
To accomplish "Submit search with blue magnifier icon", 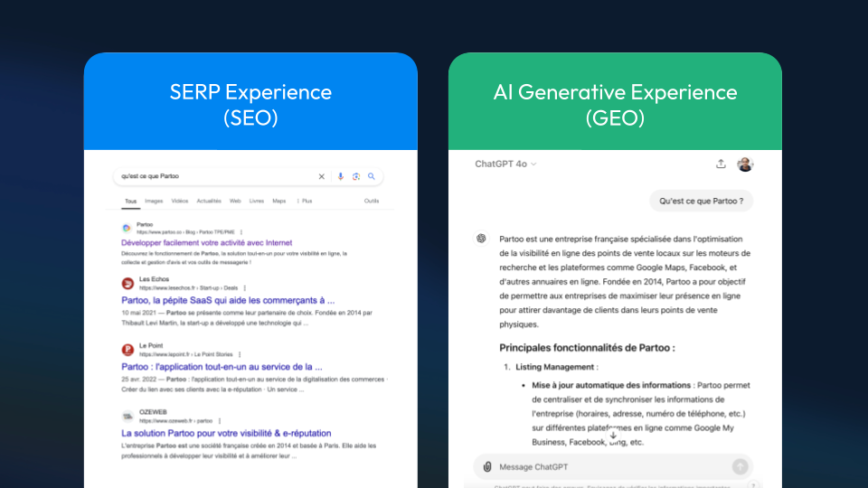I will click(x=372, y=176).
